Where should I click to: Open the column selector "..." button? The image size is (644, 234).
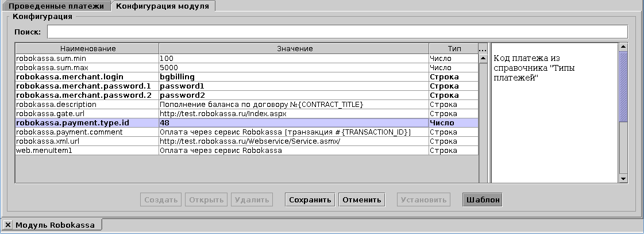[x=482, y=49]
